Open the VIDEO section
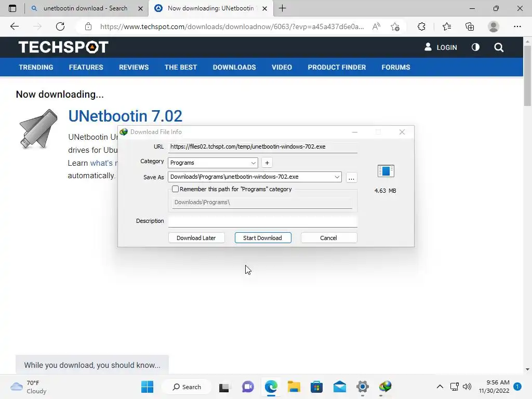The height and width of the screenshot is (399, 532). tap(282, 67)
